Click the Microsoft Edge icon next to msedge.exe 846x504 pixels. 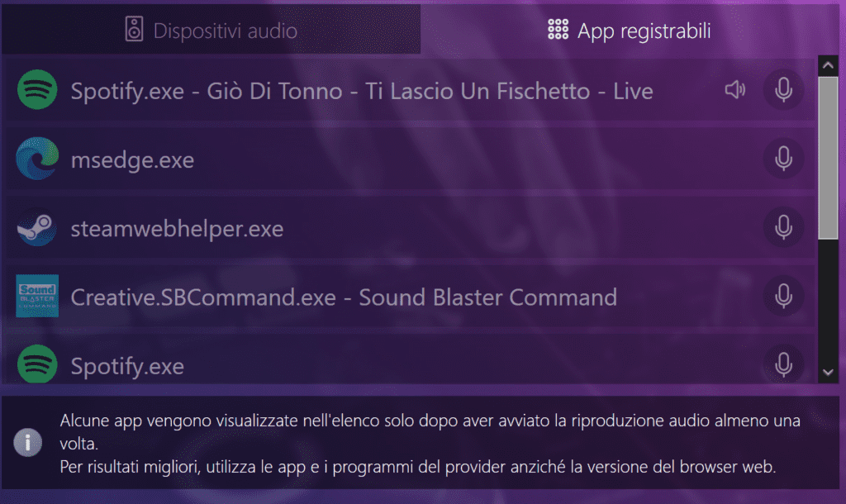(37, 159)
